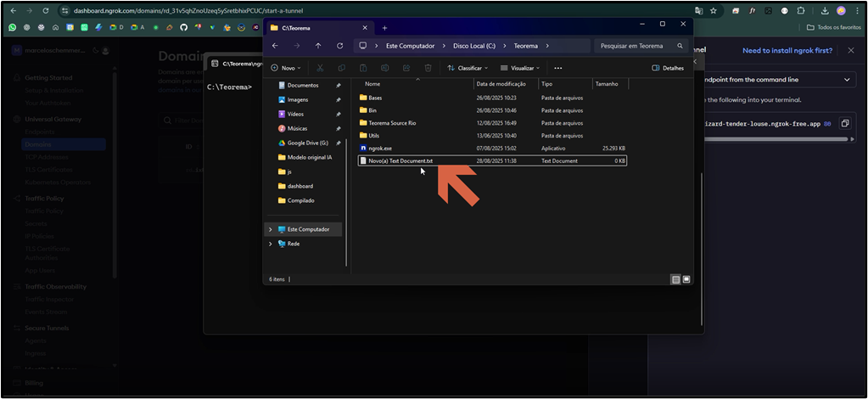Close the ngrok start-a-tunnel side panel
The height and width of the screenshot is (399, 868).
click(x=851, y=50)
